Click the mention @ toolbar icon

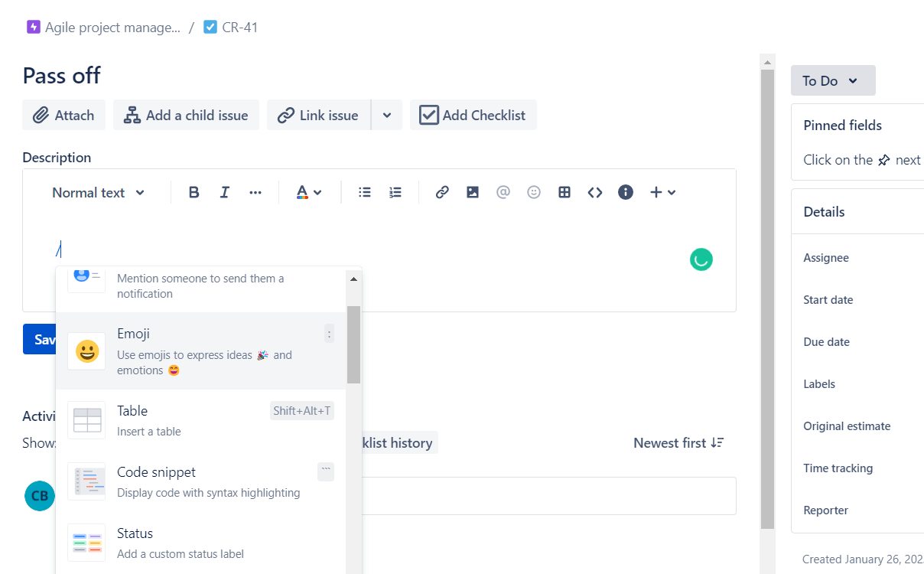(503, 193)
